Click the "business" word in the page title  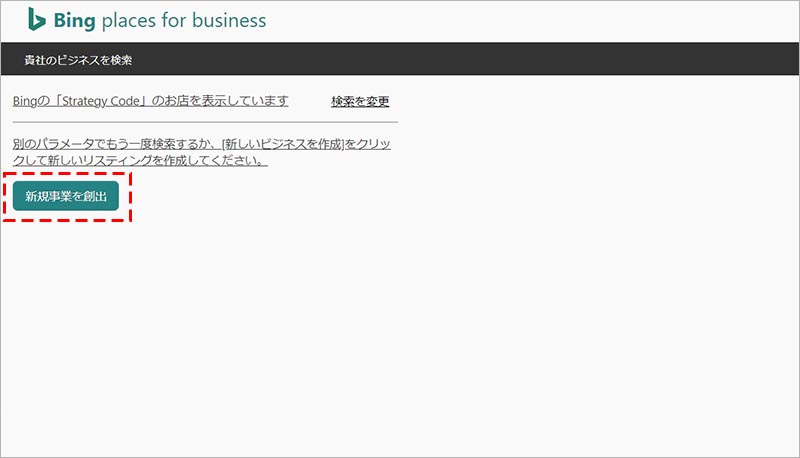[x=229, y=20]
